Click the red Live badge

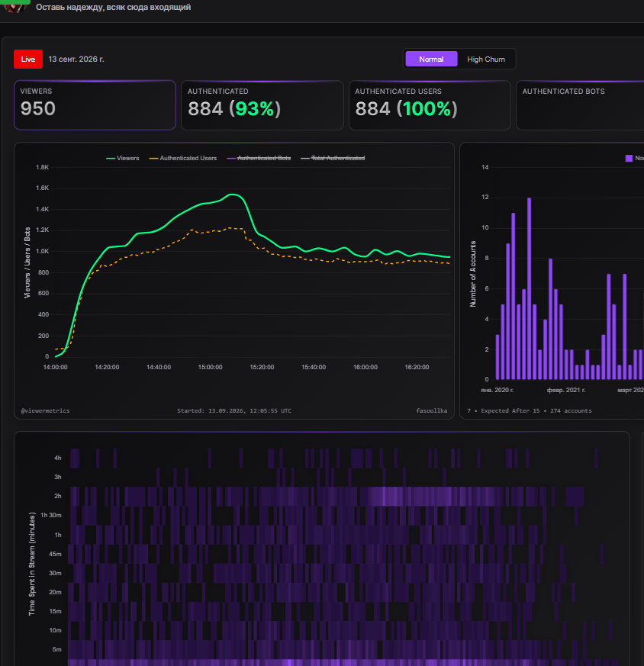pos(28,59)
